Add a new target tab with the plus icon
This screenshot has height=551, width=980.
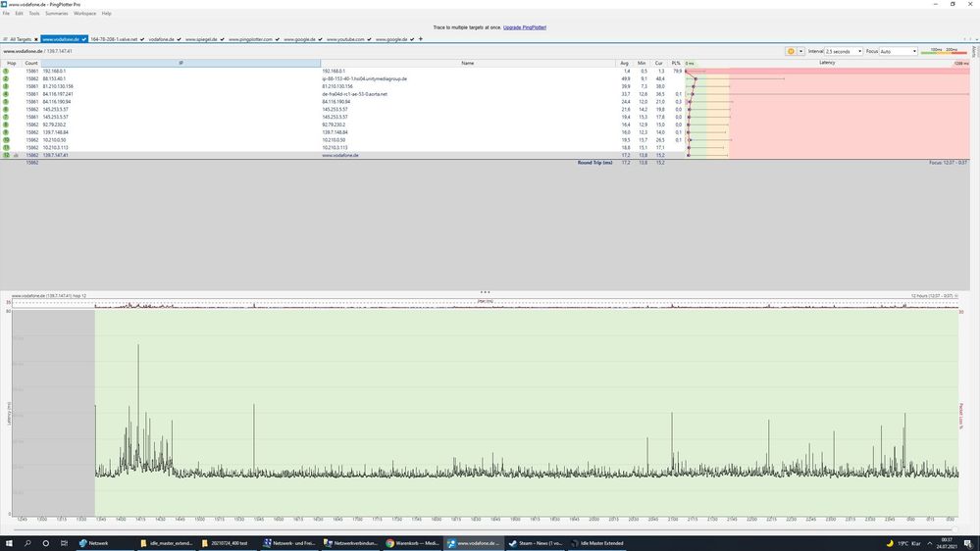(x=421, y=39)
